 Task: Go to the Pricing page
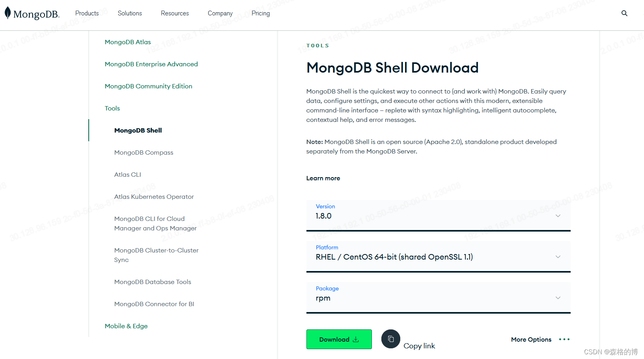click(x=261, y=13)
